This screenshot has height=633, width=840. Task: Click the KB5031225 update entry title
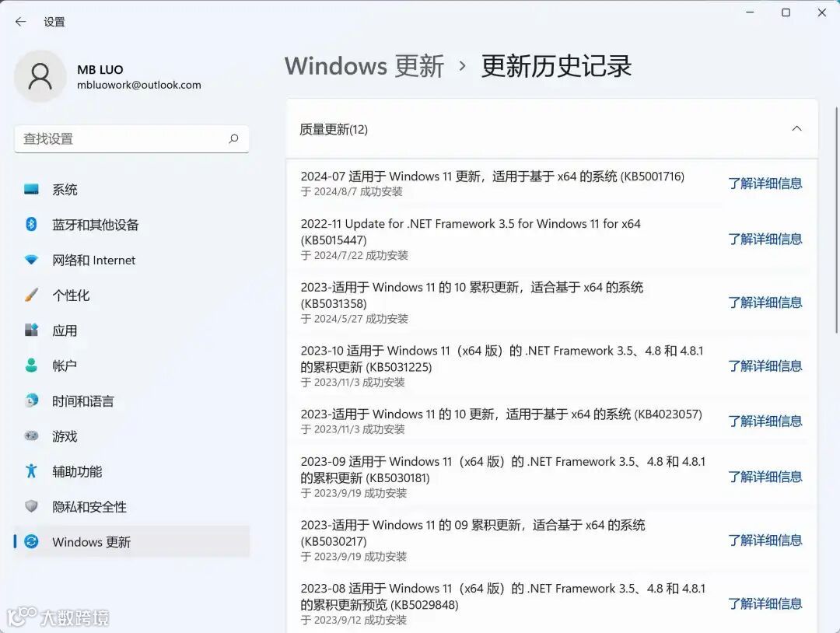pyautogui.click(x=502, y=358)
